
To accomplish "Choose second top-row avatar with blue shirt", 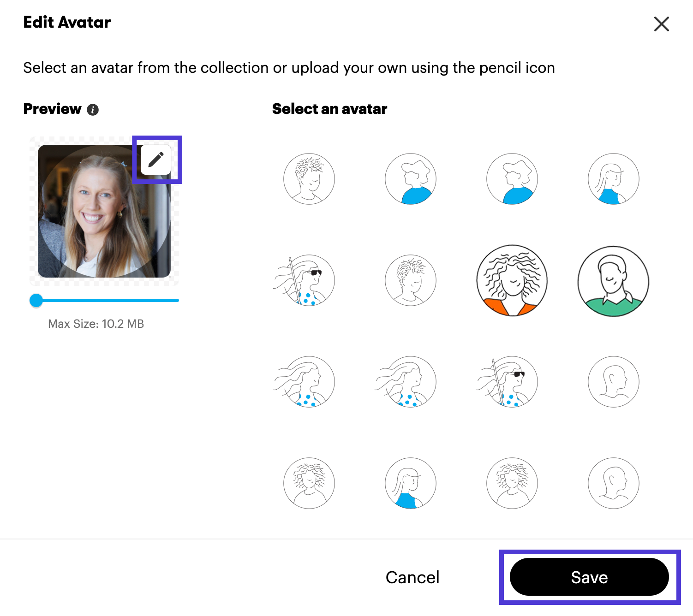I will tap(411, 179).
